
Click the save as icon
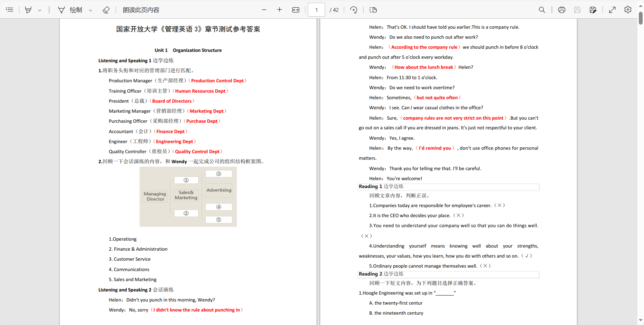[x=593, y=10]
